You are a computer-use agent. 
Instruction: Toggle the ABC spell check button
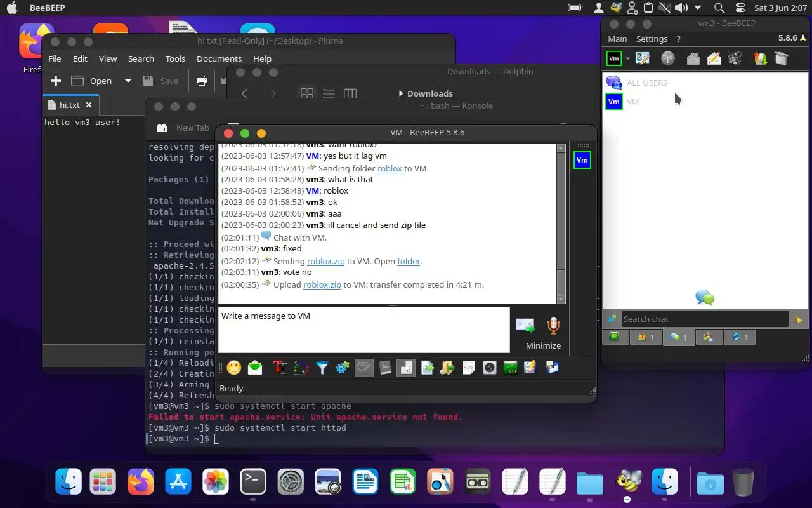364,368
